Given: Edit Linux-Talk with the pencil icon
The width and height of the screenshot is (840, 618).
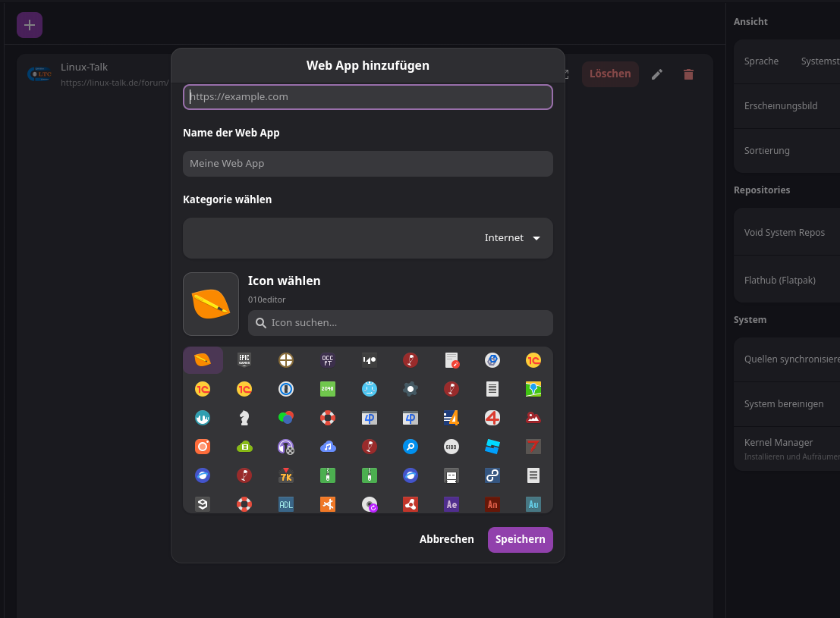Looking at the screenshot, I should (657, 74).
